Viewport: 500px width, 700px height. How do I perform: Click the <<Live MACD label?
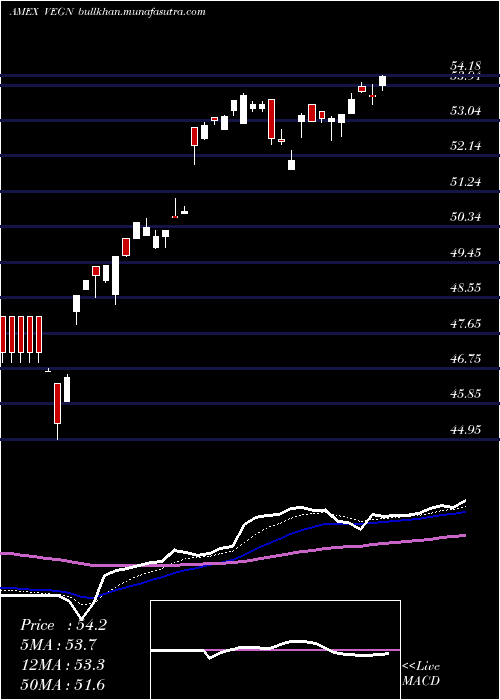[421, 673]
